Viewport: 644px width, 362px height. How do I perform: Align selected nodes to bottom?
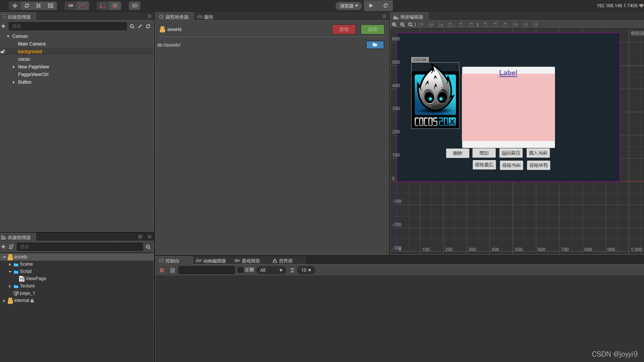(441, 24)
